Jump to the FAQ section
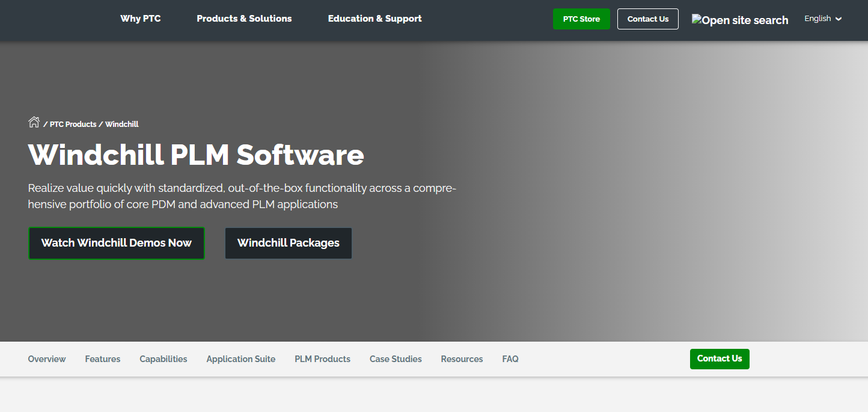 pos(510,359)
